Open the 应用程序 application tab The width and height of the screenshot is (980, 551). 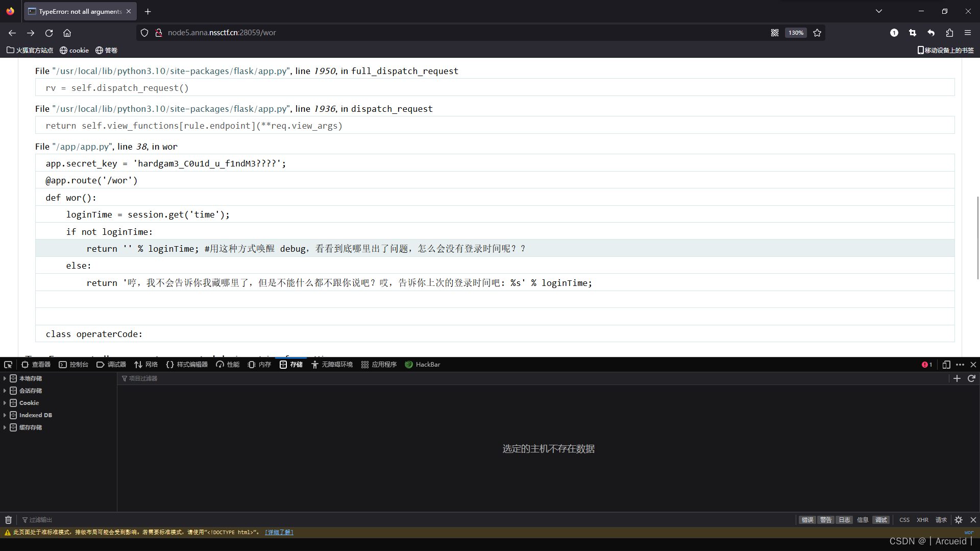coord(379,365)
